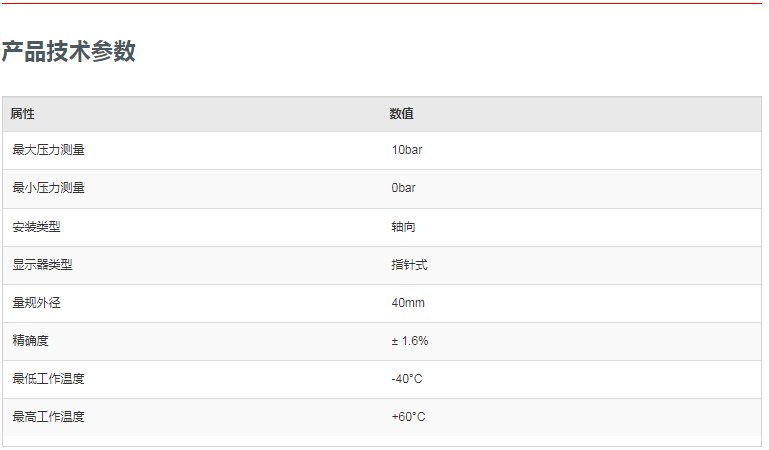Select the 数值 column header
The height and width of the screenshot is (450, 769).
pos(401,114)
